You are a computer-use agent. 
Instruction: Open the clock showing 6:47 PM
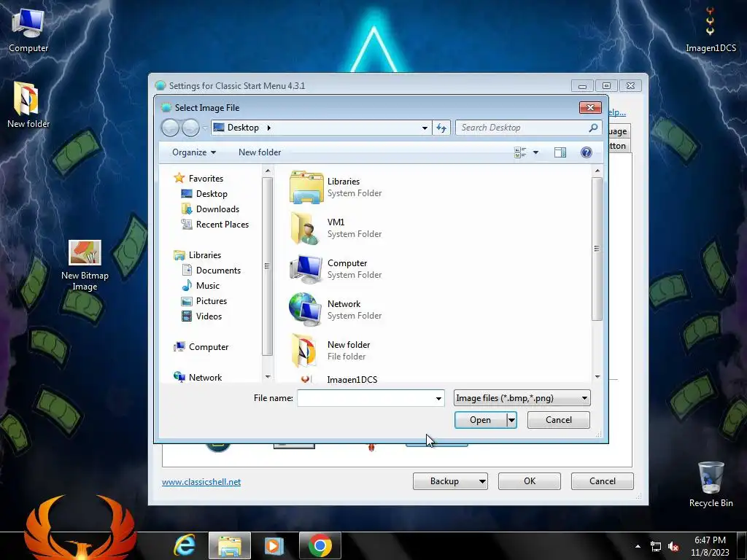pyautogui.click(x=710, y=546)
